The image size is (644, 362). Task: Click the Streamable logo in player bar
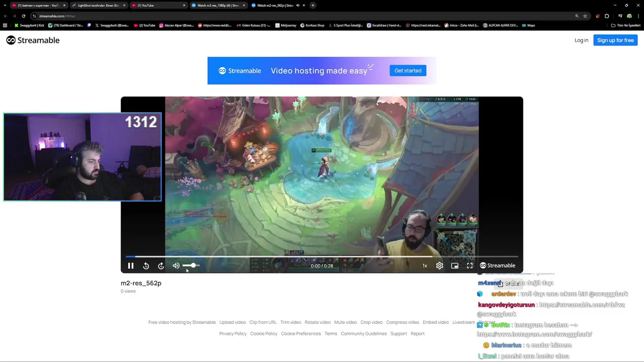click(498, 265)
